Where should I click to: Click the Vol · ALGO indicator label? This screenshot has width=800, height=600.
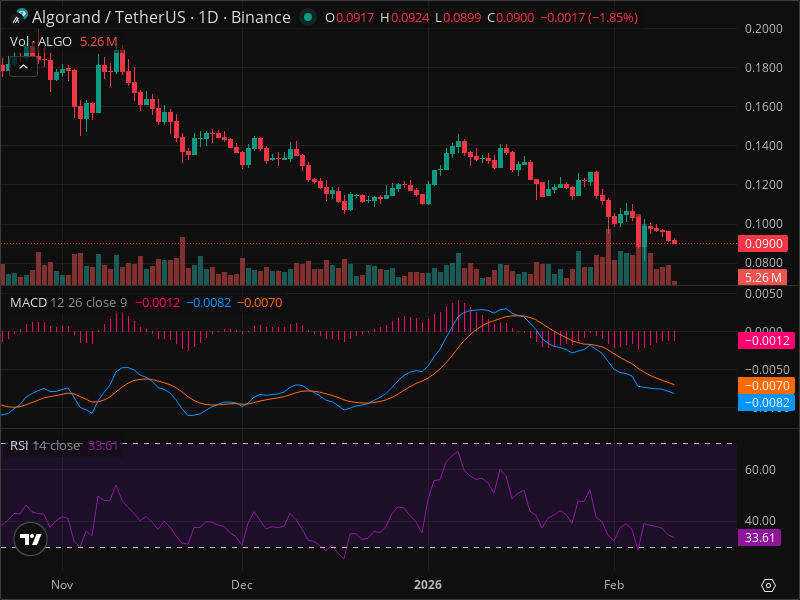click(x=41, y=41)
